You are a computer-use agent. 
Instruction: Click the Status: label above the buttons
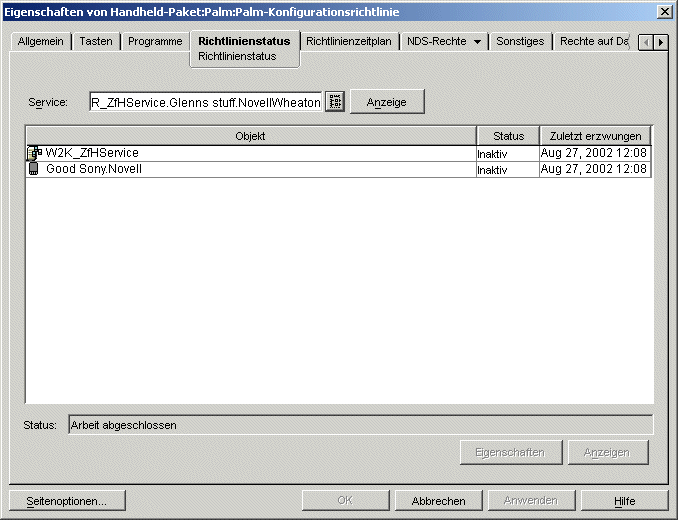tap(40, 425)
